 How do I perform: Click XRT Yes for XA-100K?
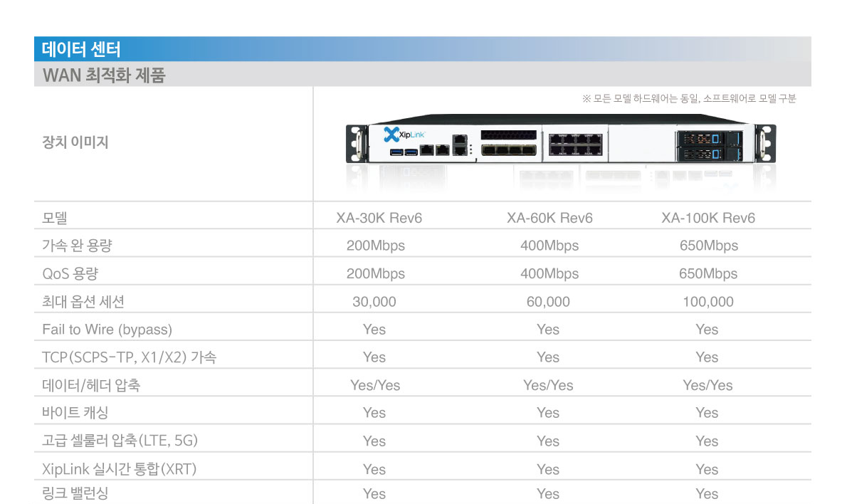(707, 469)
